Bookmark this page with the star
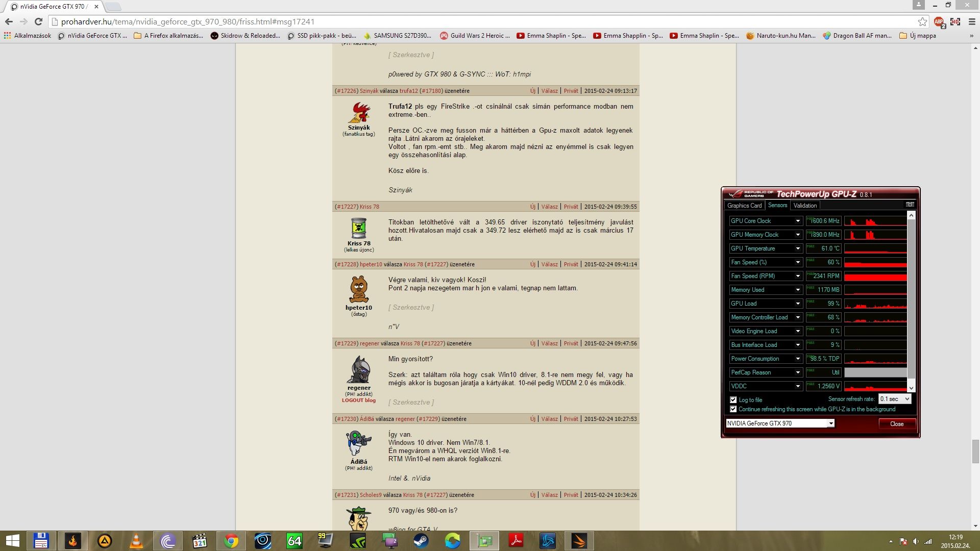This screenshot has width=980, height=551. tap(922, 21)
